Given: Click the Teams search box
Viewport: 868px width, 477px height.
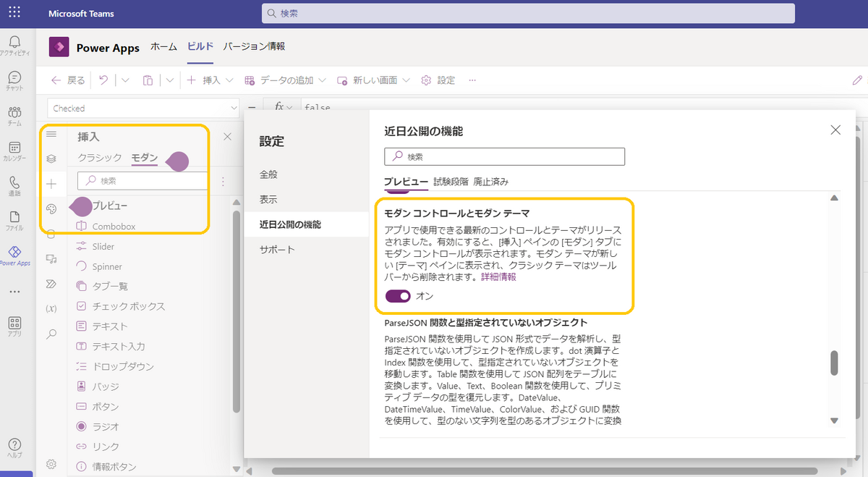Looking at the screenshot, I should (528, 14).
